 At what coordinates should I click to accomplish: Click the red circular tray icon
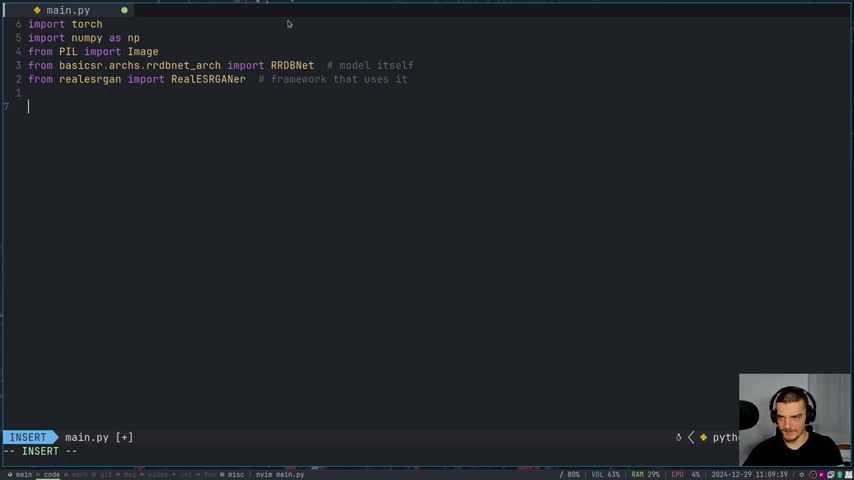tap(813, 475)
